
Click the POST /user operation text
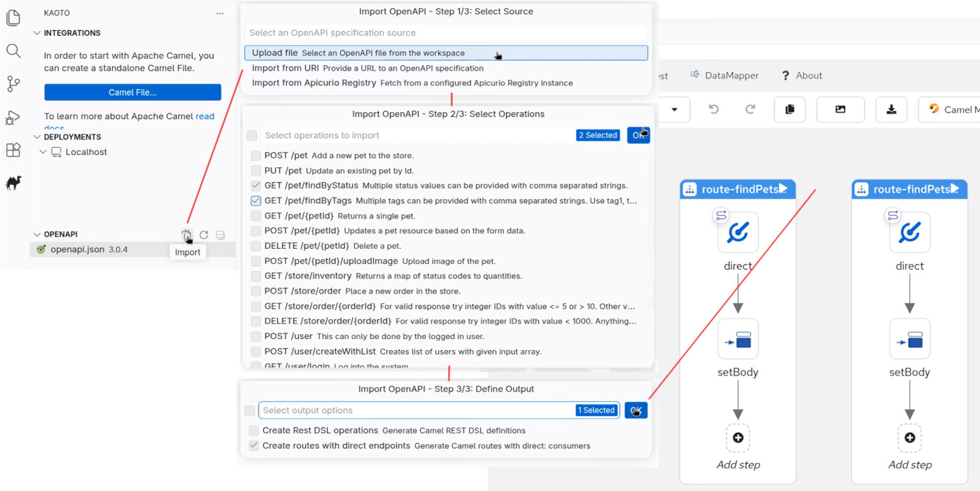[x=288, y=336]
